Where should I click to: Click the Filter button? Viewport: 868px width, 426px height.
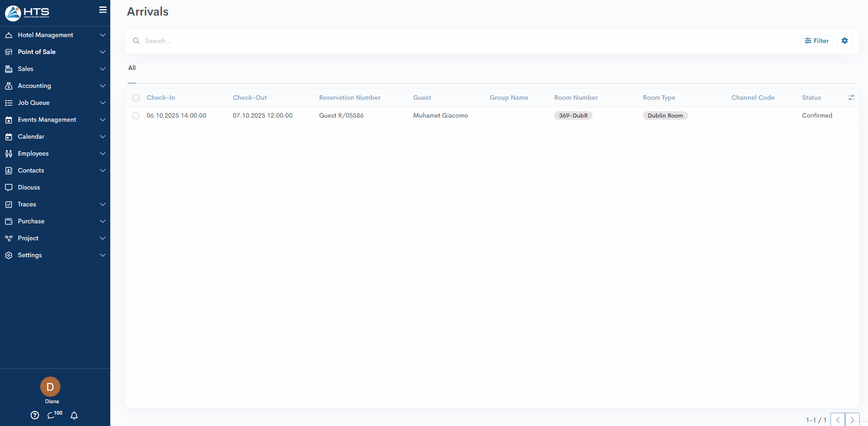tap(816, 41)
